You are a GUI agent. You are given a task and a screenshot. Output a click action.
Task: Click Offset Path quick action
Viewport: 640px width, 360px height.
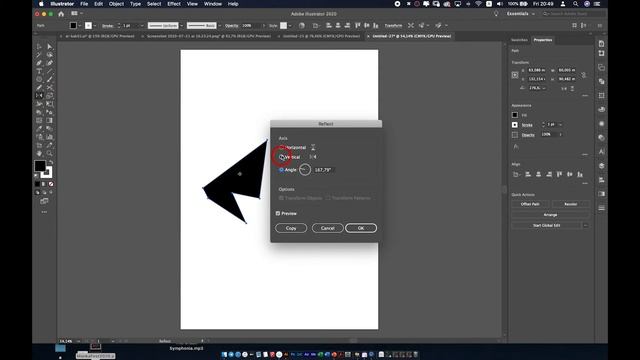[x=530, y=204]
